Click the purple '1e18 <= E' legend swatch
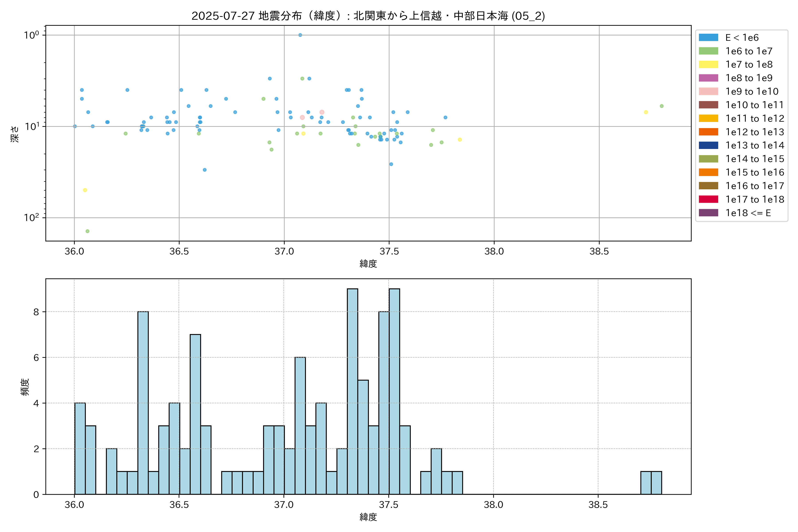 click(708, 213)
